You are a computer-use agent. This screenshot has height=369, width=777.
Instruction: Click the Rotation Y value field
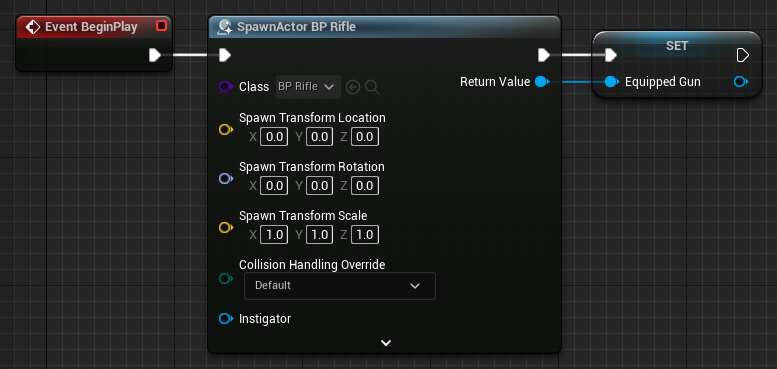(319, 186)
